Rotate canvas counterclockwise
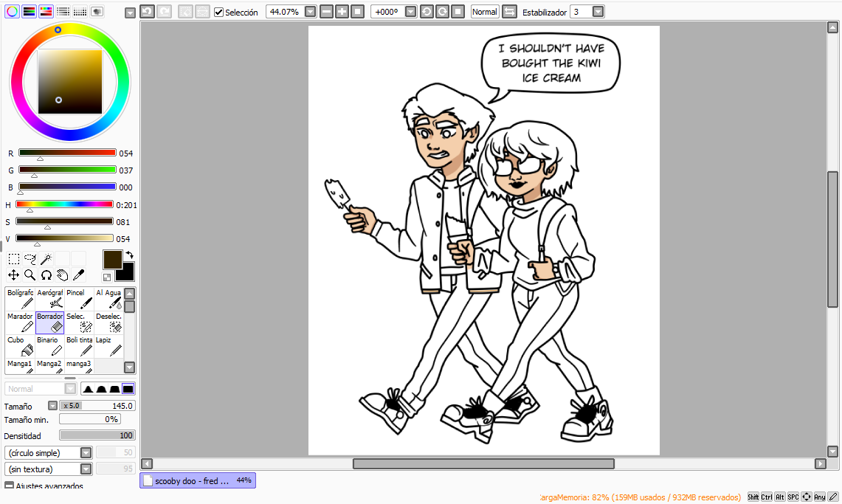 pyautogui.click(x=427, y=12)
